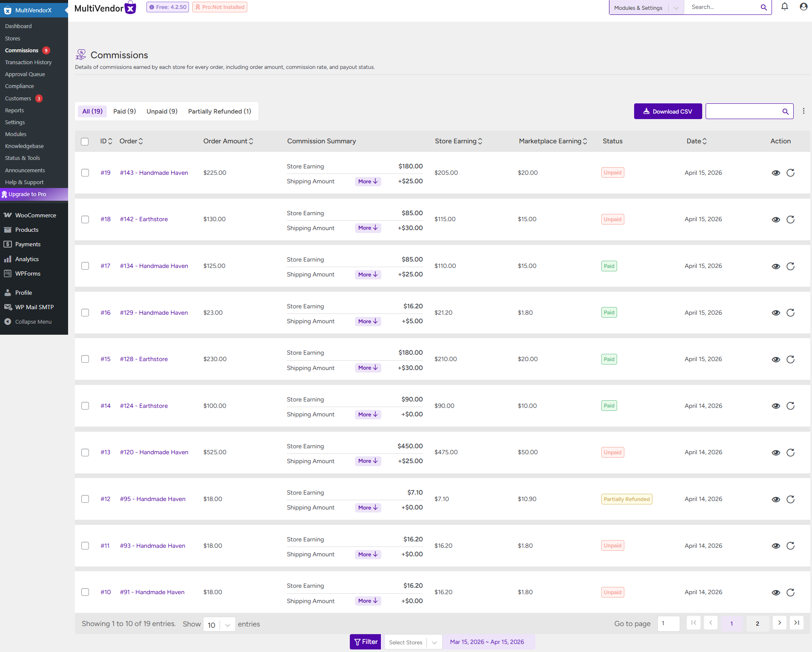Open the Select Stores dropdown
Image resolution: width=812 pixels, height=652 pixels.
pos(413,642)
